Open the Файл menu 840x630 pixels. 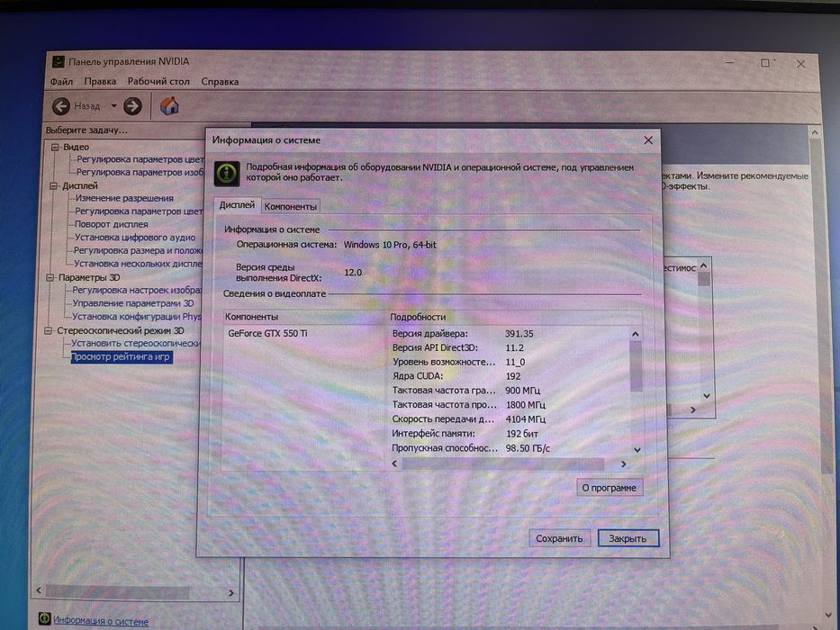tap(61, 81)
